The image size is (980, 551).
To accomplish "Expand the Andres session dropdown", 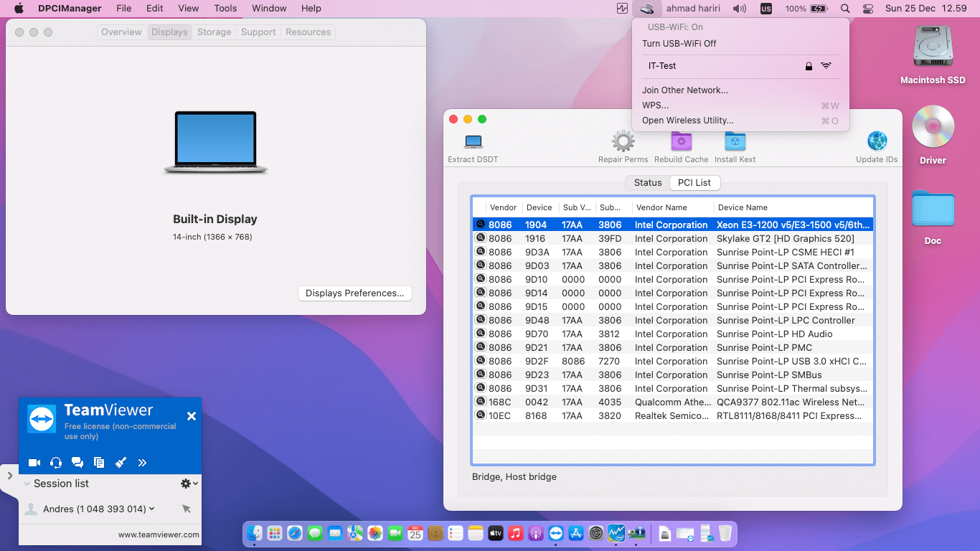I will click(151, 509).
